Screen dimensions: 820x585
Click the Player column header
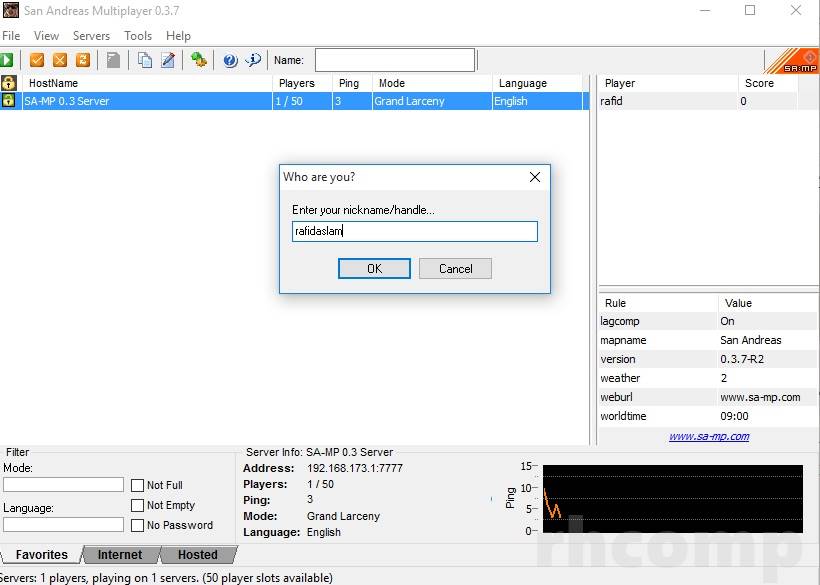(x=668, y=83)
